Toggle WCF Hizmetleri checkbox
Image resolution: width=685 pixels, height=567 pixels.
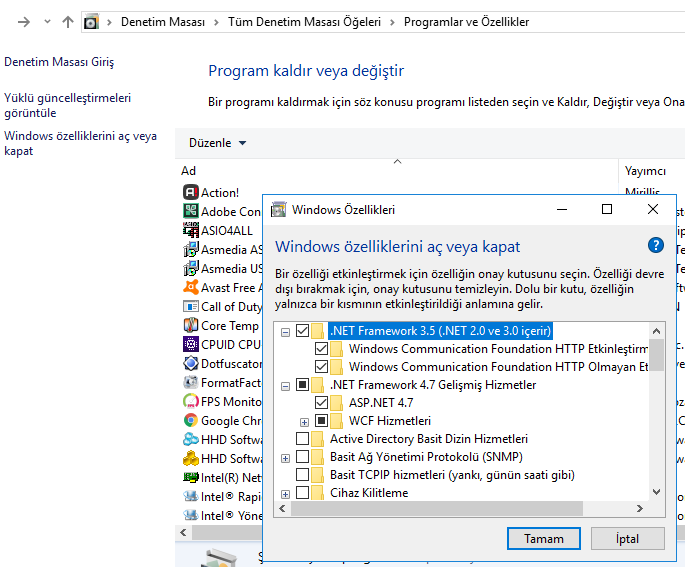322,420
